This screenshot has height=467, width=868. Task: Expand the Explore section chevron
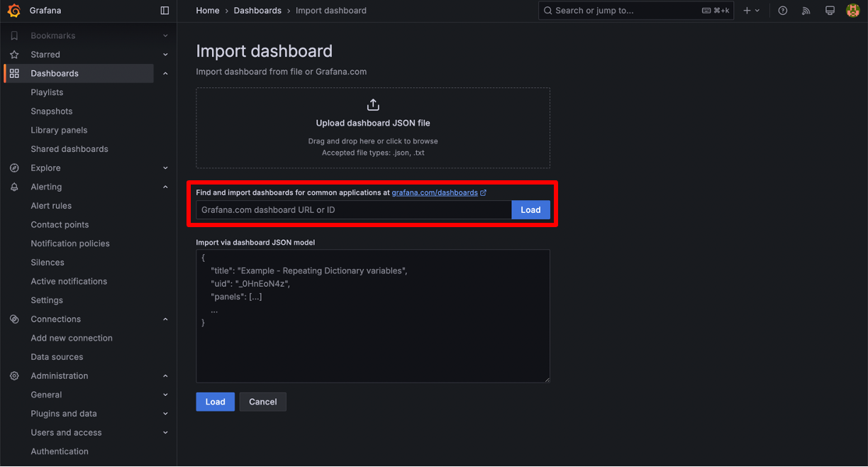pos(165,168)
